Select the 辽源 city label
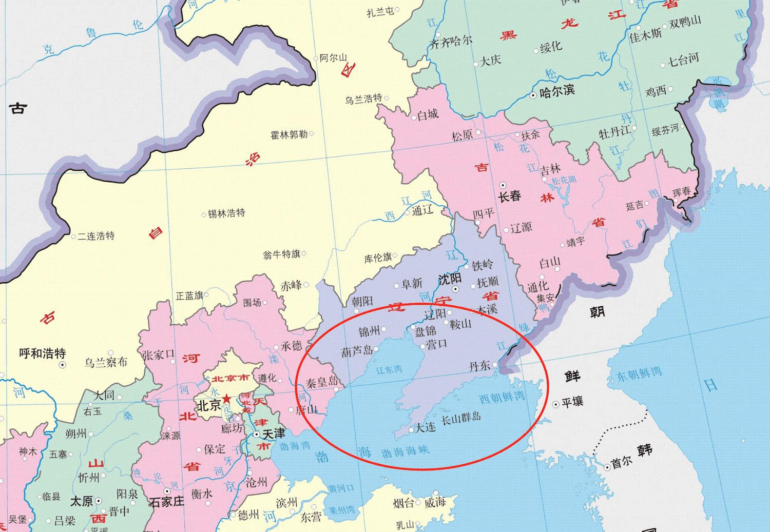 click(521, 227)
